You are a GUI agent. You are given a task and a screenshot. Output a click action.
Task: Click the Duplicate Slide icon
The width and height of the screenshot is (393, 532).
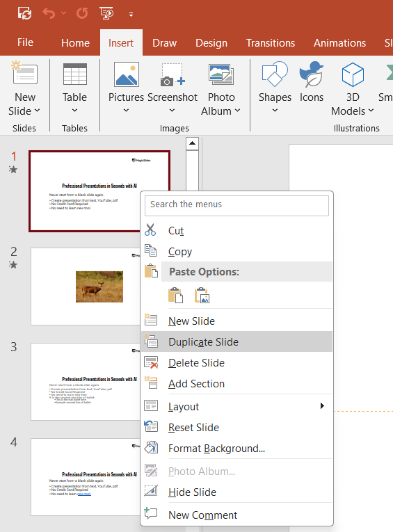tap(151, 341)
